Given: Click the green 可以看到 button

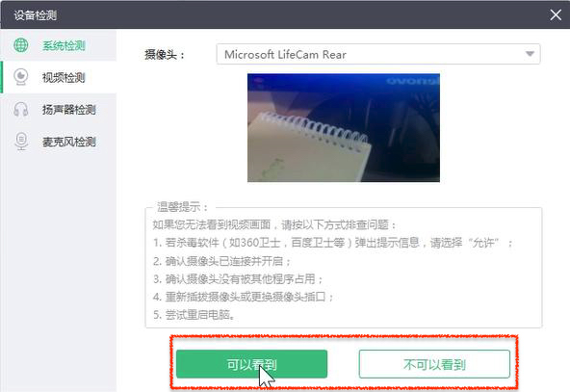Looking at the screenshot, I should pos(251,364).
